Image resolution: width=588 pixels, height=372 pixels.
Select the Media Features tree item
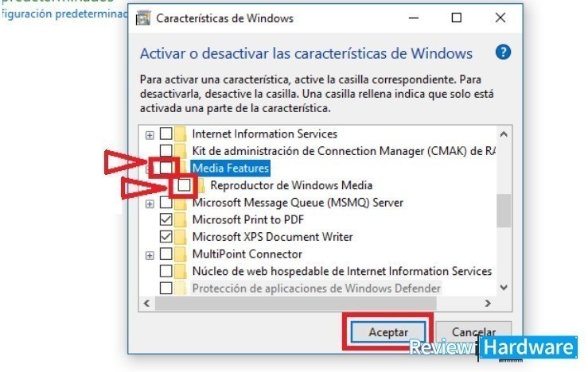click(x=231, y=168)
